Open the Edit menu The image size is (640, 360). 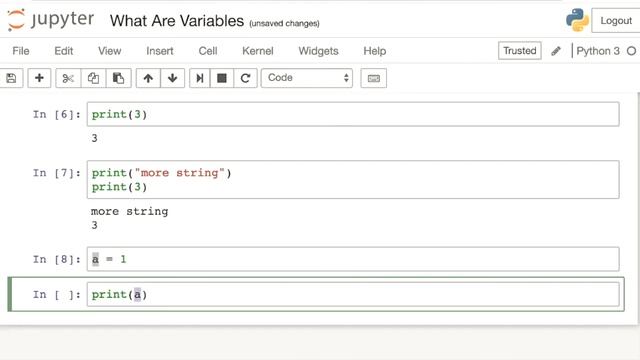tap(64, 51)
